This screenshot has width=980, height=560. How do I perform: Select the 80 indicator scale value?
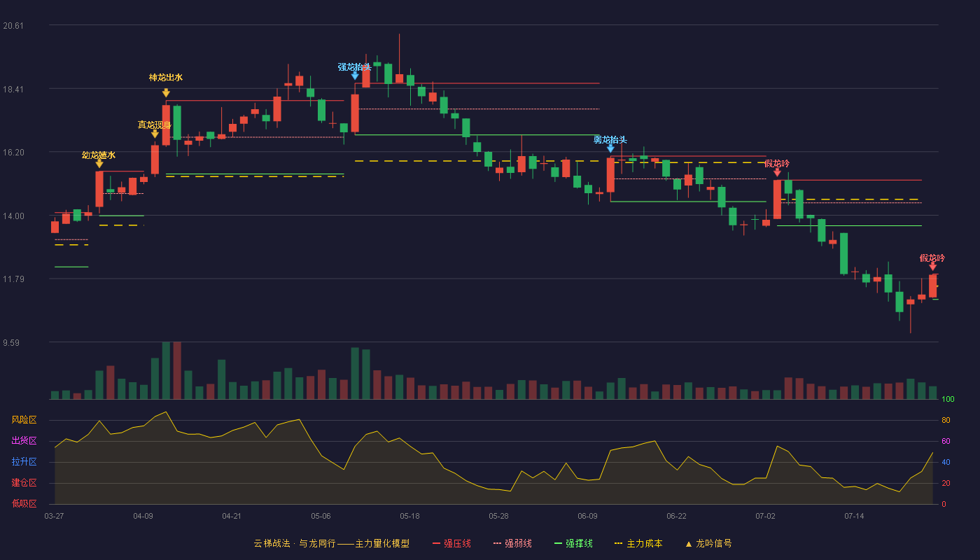pos(946,421)
